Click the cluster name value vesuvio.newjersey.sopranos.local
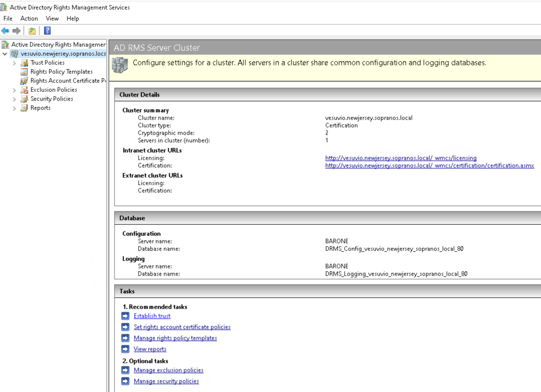541x392 pixels. click(x=368, y=118)
